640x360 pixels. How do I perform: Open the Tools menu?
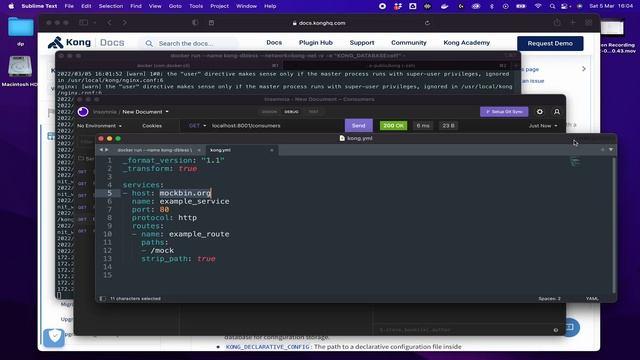pos(196,6)
